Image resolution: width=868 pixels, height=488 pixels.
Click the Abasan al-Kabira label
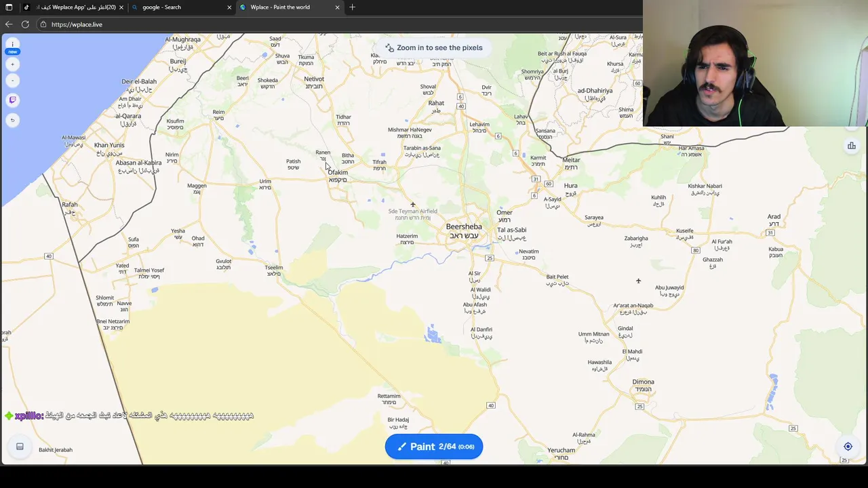tap(138, 166)
